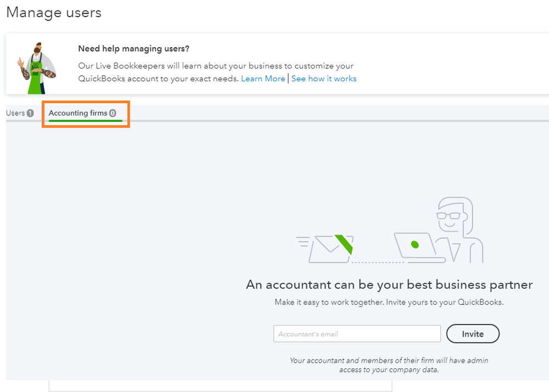The width and height of the screenshot is (549, 392).
Task: Click the Users count badge
Action: (x=30, y=113)
